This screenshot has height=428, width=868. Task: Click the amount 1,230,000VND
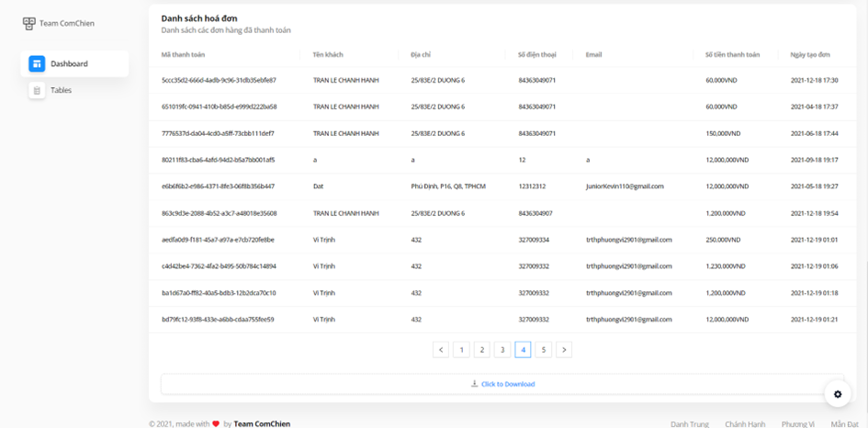[727, 266]
